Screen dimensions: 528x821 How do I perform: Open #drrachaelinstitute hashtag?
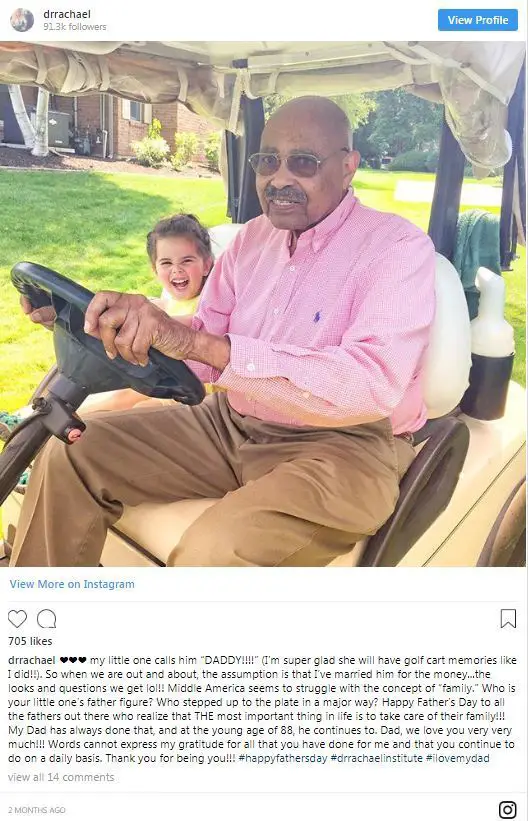[x=376, y=758]
